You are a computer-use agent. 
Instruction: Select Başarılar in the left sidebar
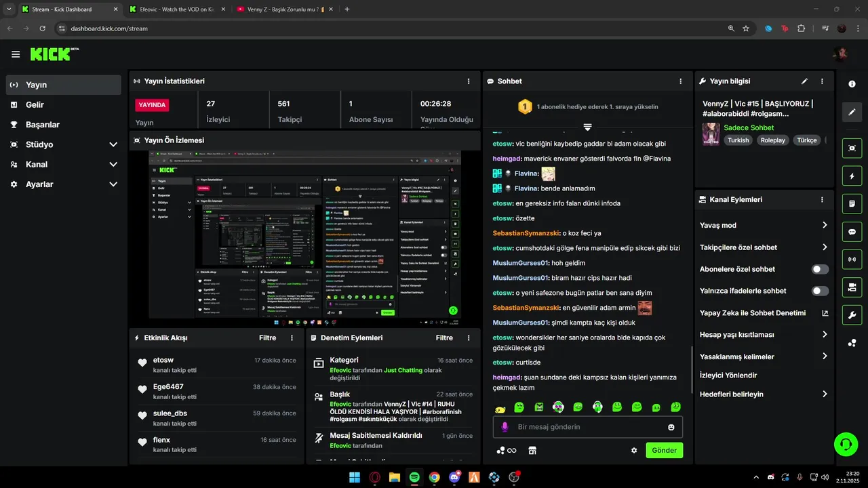[64, 125]
